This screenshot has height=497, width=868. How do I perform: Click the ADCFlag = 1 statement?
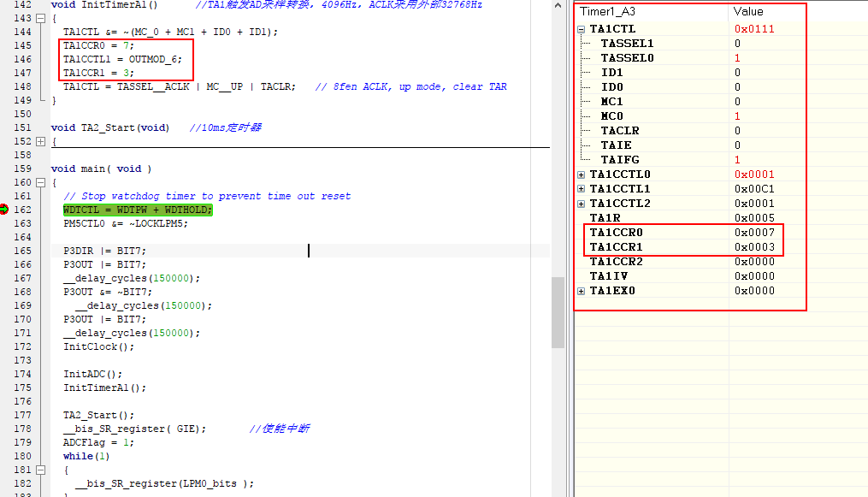pyautogui.click(x=98, y=442)
